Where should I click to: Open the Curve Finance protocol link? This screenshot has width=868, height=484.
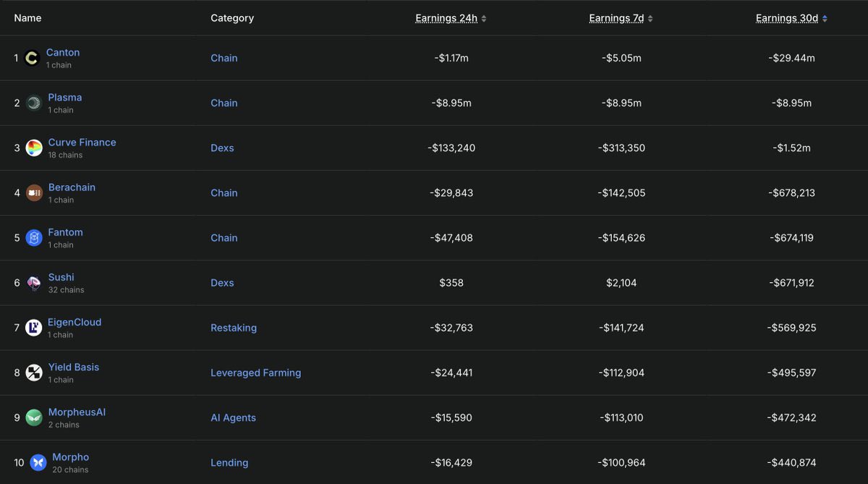[82, 142]
